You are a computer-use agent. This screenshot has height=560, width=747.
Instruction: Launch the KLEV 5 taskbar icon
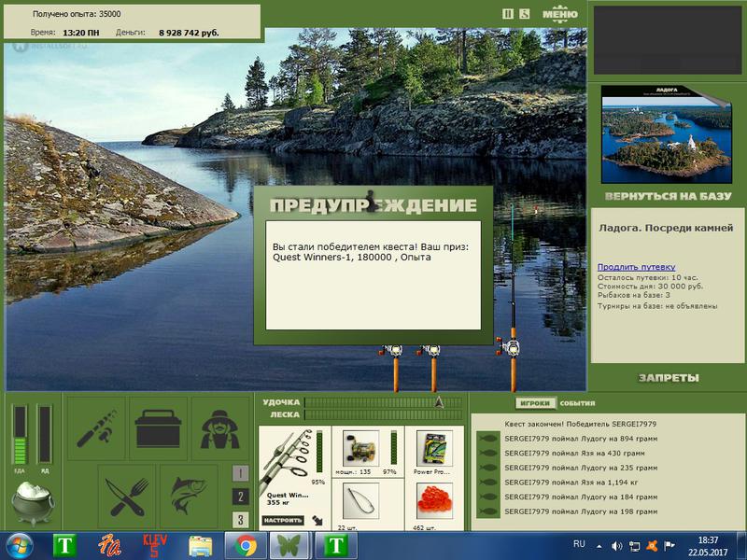(155, 546)
